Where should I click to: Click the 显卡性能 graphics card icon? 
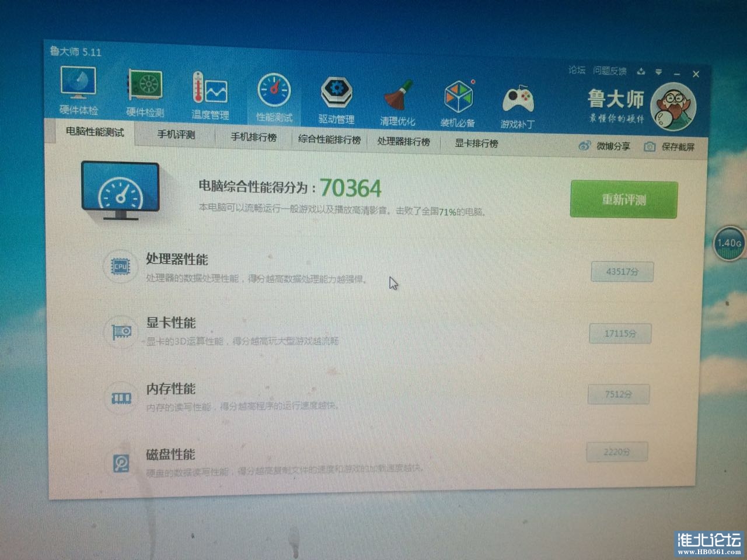coord(121,332)
